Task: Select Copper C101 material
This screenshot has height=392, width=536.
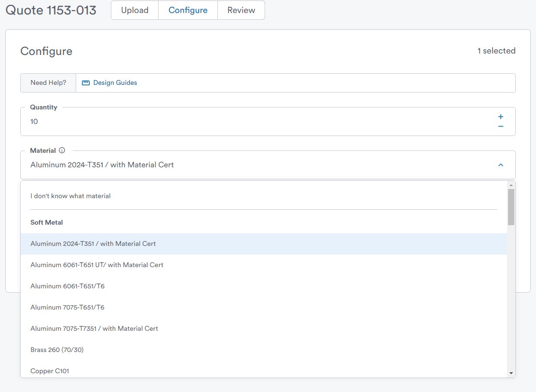Action: coord(50,371)
